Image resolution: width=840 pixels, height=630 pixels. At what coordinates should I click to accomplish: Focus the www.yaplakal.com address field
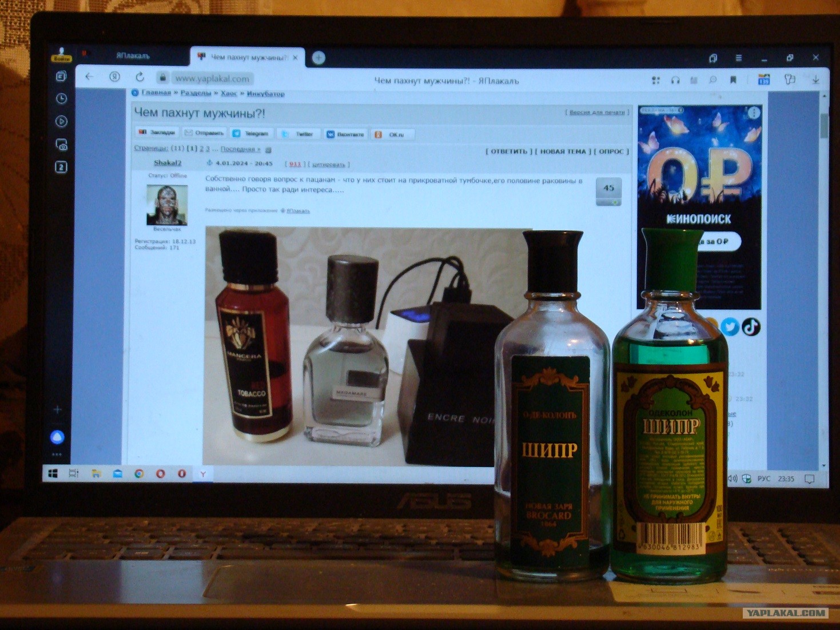212,79
